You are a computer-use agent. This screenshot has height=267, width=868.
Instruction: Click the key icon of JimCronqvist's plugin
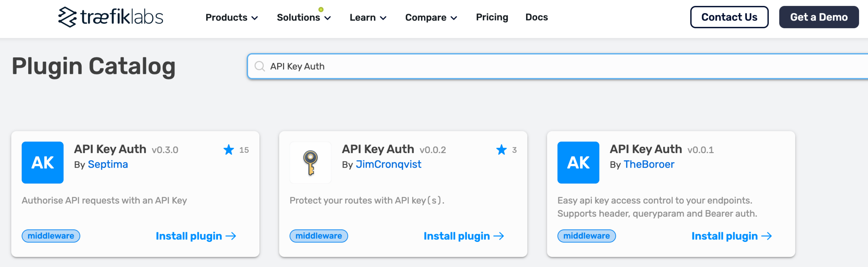coord(310,162)
